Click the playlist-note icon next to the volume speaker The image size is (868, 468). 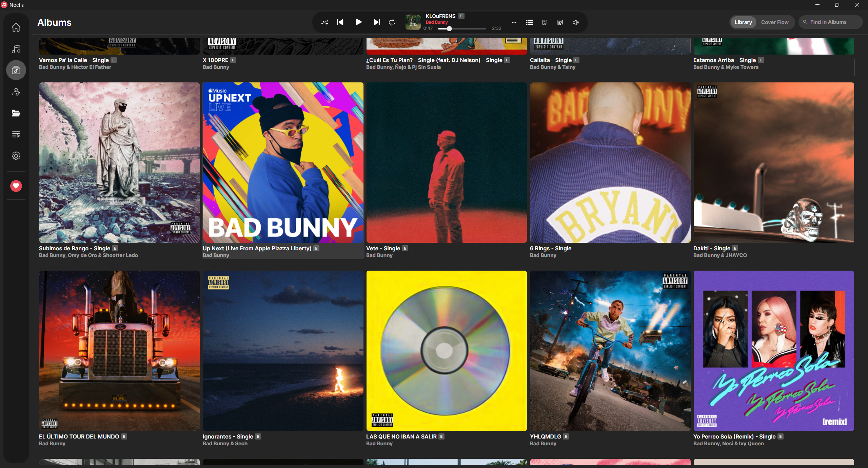point(560,22)
